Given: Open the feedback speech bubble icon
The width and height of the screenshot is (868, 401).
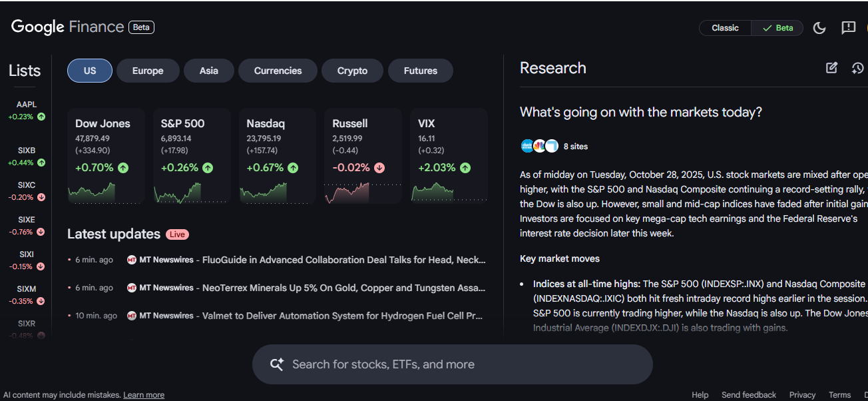Looking at the screenshot, I should pyautogui.click(x=848, y=28).
